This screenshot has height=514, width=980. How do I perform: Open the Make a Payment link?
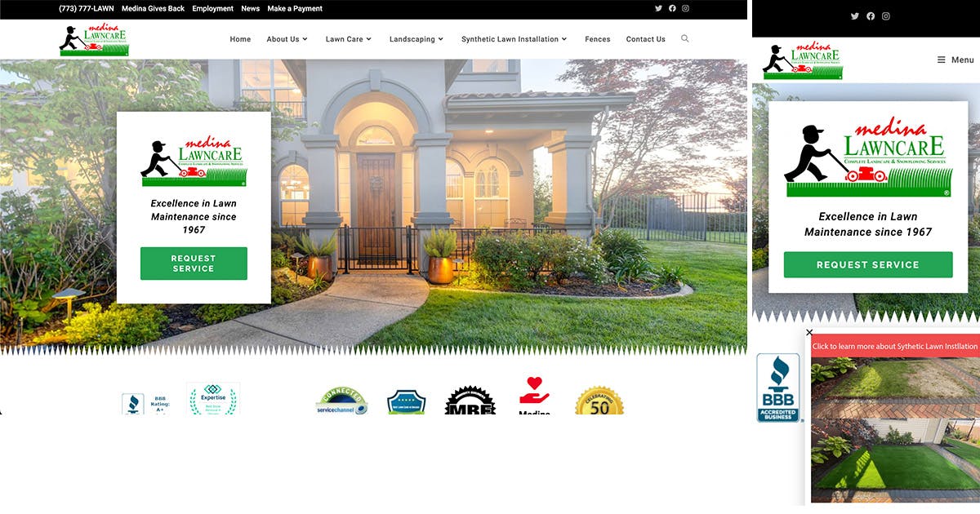point(295,9)
